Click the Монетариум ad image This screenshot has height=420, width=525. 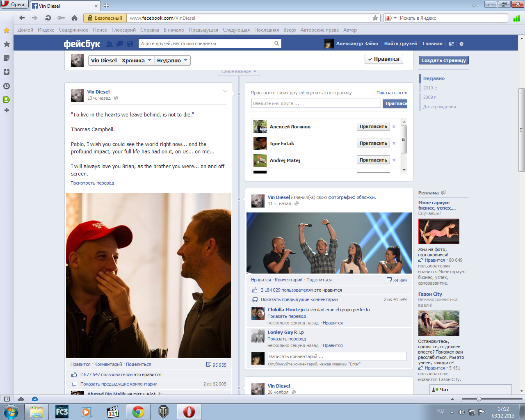[x=438, y=231]
